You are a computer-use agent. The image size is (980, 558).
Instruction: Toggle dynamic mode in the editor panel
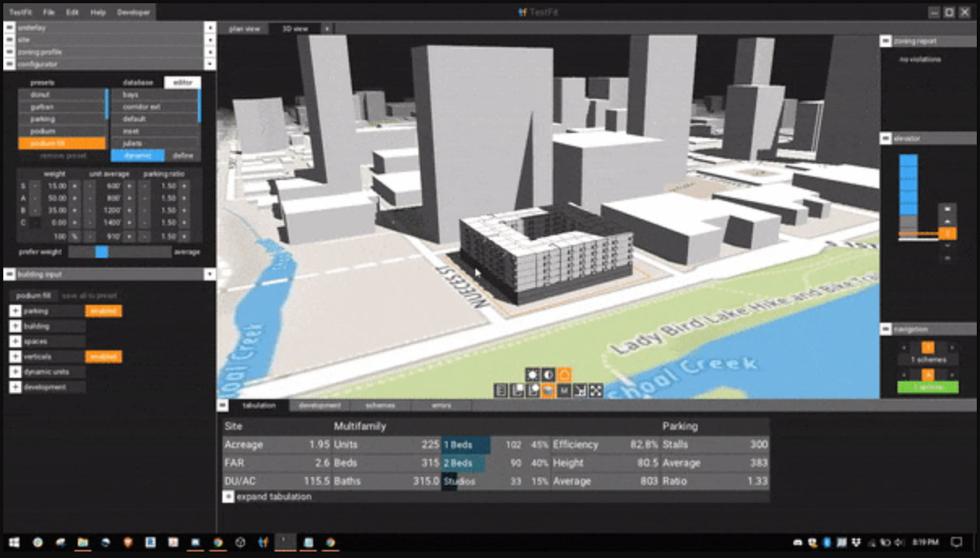pyautogui.click(x=136, y=155)
